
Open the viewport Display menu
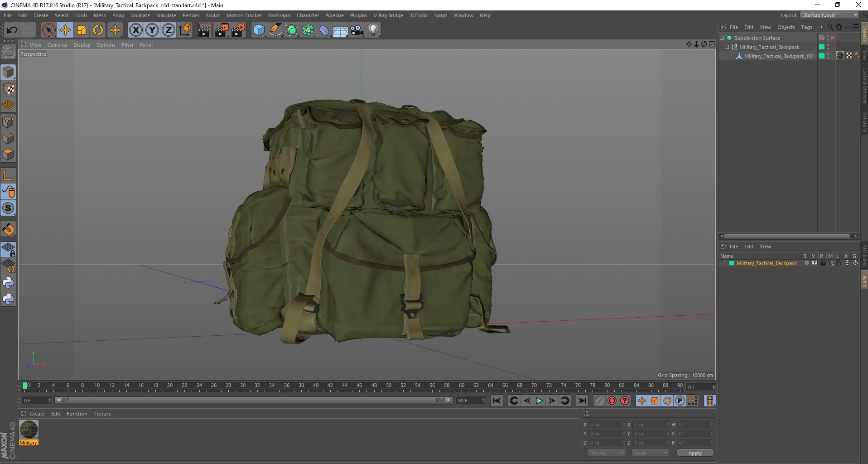click(x=82, y=45)
